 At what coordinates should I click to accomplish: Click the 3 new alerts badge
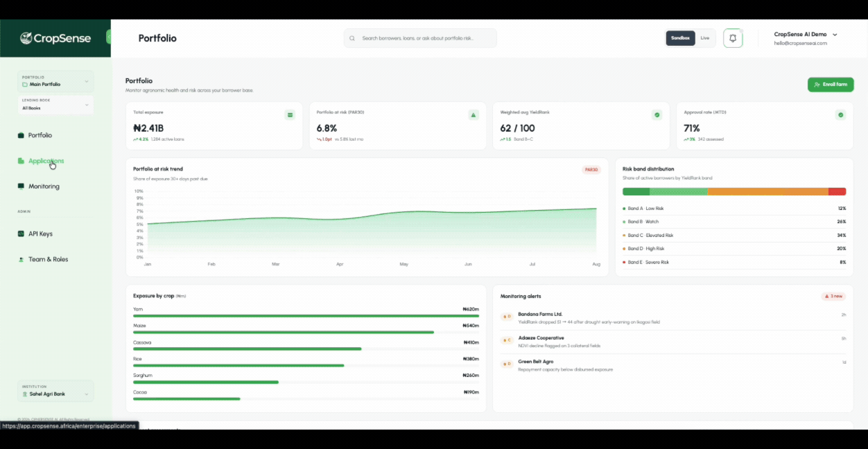point(833,296)
